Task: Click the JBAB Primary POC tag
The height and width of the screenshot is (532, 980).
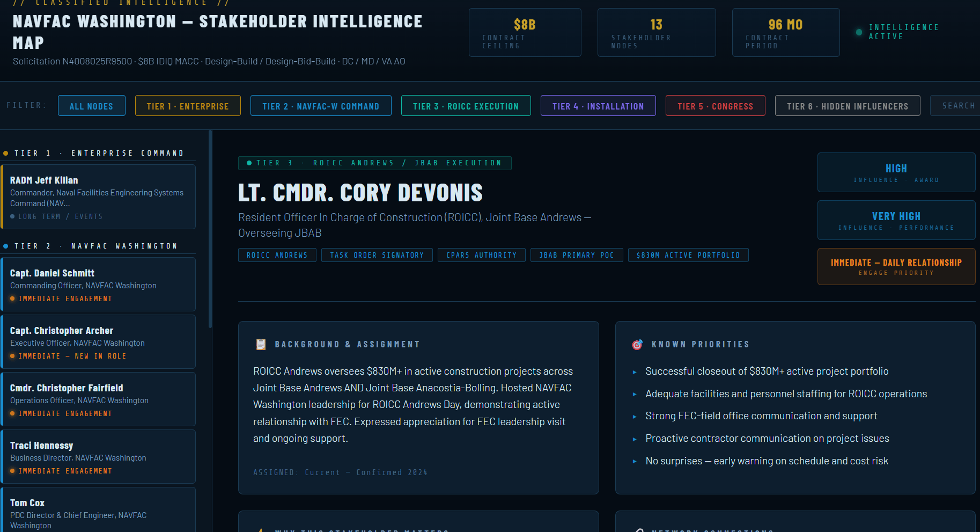Action: tap(577, 255)
